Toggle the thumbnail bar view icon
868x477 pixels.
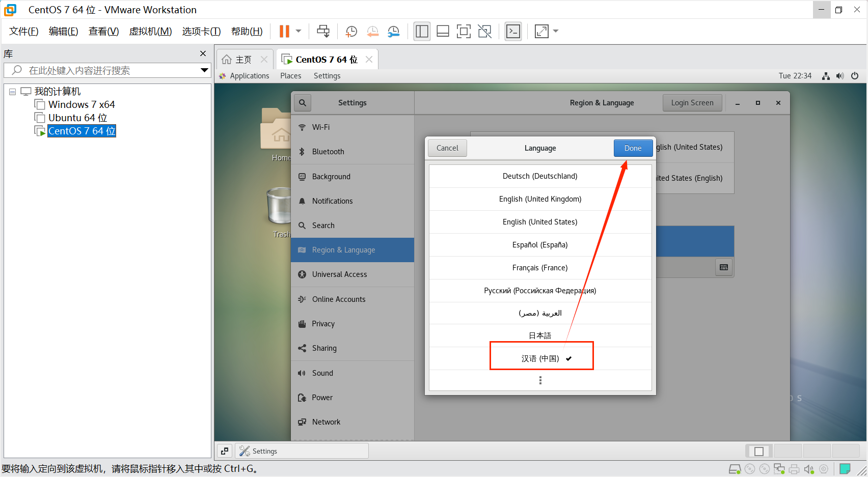click(x=443, y=31)
